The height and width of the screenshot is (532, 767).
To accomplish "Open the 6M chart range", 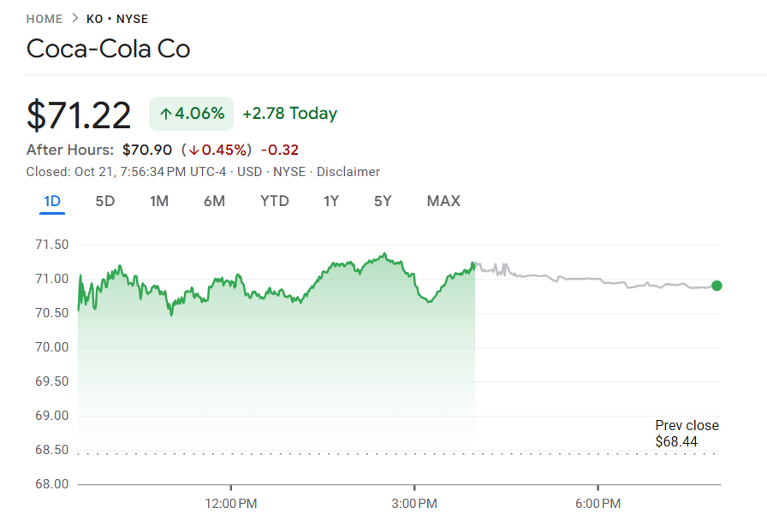I will click(214, 201).
